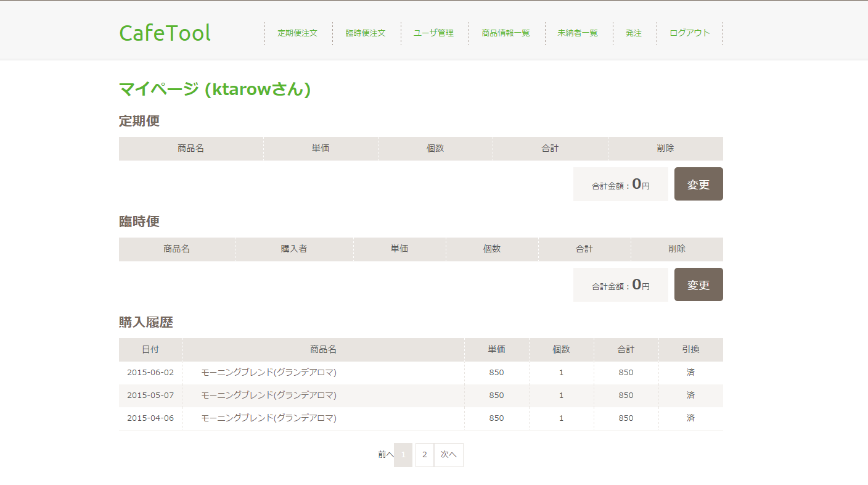Open 商品情報一覧 in navigation
This screenshot has height=485, width=868.
(506, 33)
